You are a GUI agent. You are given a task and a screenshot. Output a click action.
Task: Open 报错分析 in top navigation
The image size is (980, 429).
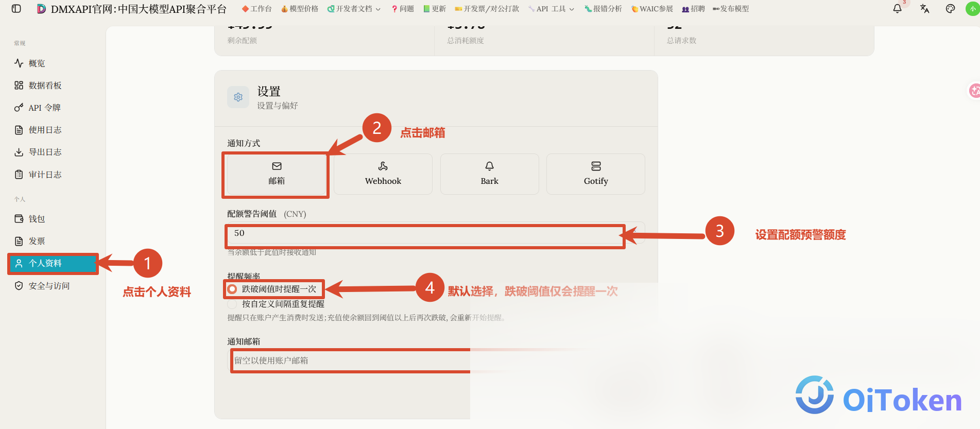[603, 9]
